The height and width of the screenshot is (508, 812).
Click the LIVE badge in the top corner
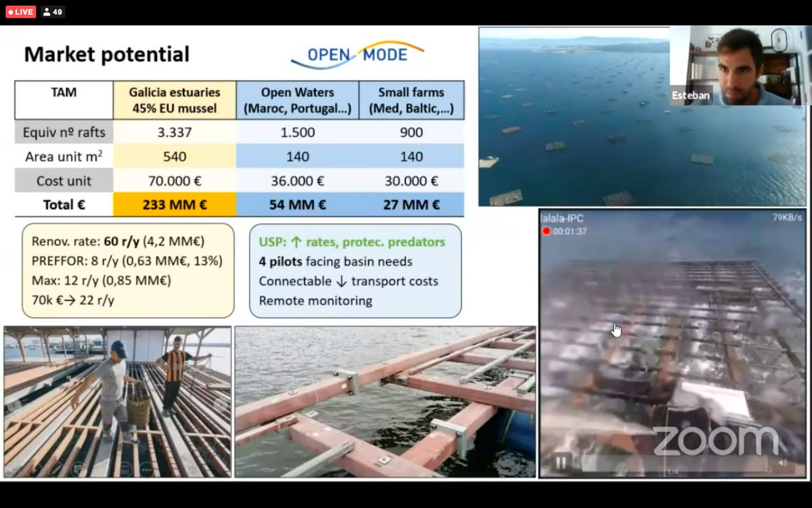[20, 11]
